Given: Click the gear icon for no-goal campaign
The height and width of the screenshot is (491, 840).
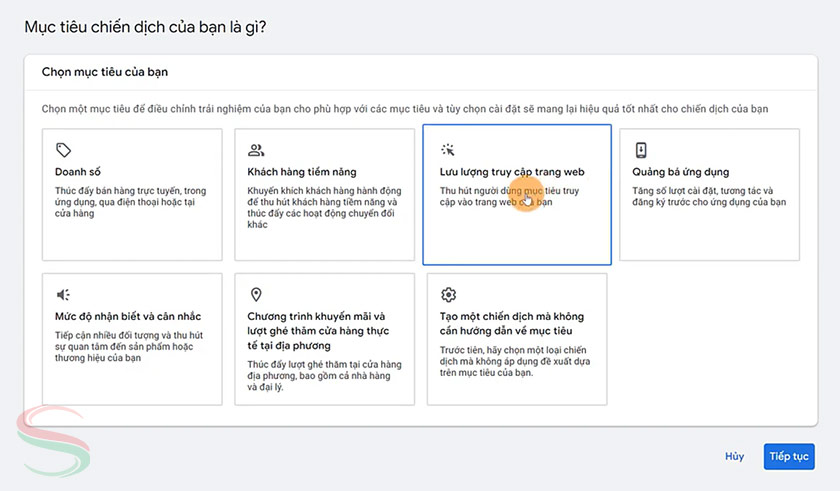Looking at the screenshot, I should pyautogui.click(x=449, y=294).
